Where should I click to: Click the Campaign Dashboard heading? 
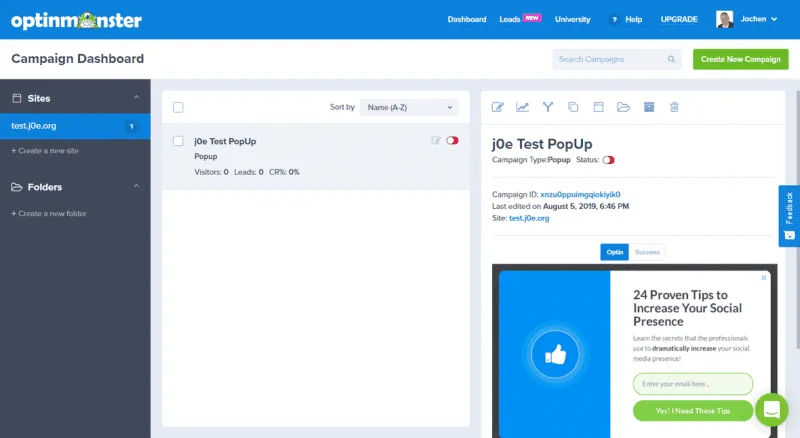(78, 59)
